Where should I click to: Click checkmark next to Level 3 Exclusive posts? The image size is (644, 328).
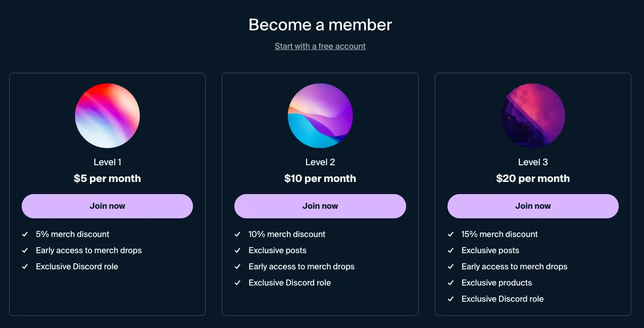click(451, 251)
